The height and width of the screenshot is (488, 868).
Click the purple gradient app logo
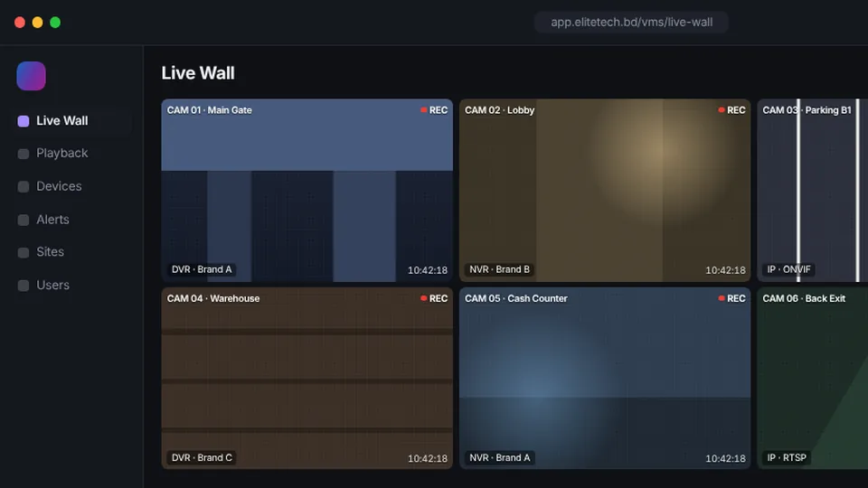click(31, 76)
